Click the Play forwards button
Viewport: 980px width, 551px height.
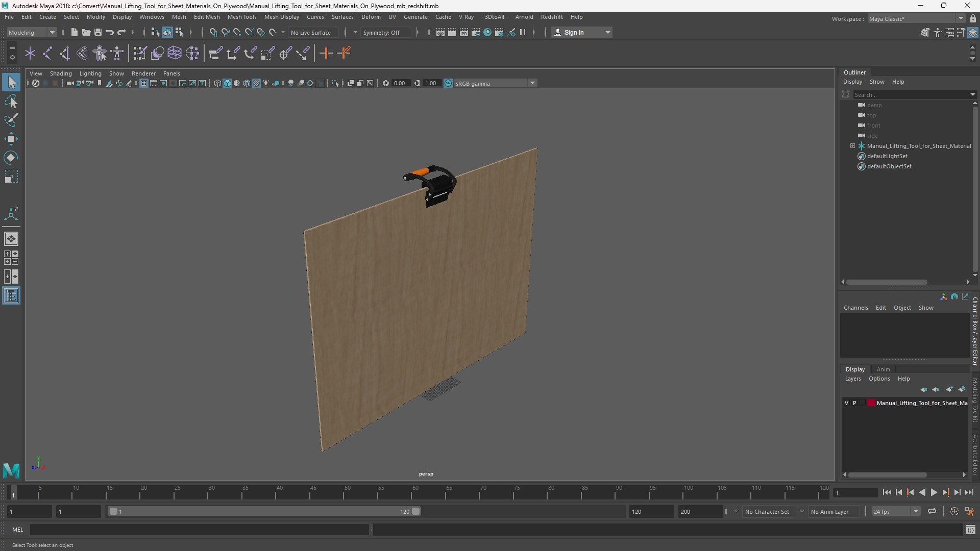tap(934, 492)
